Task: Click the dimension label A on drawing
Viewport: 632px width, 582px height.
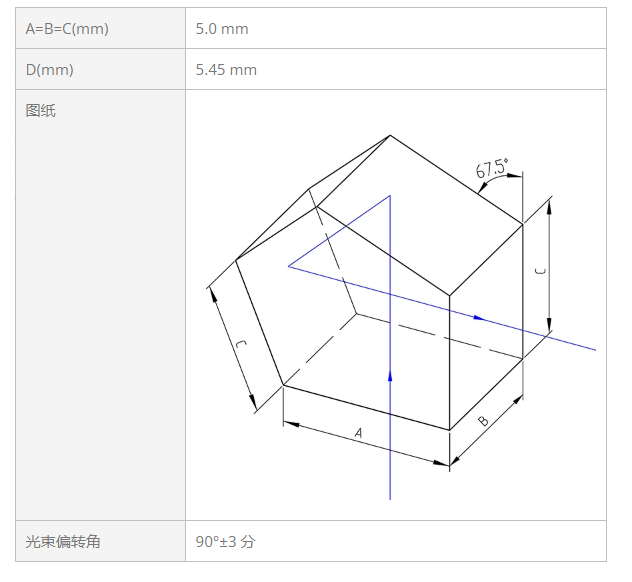Action: tap(358, 433)
